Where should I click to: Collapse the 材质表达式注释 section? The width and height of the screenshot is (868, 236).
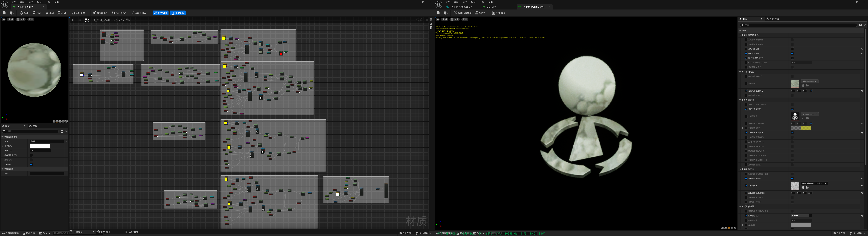click(2, 137)
